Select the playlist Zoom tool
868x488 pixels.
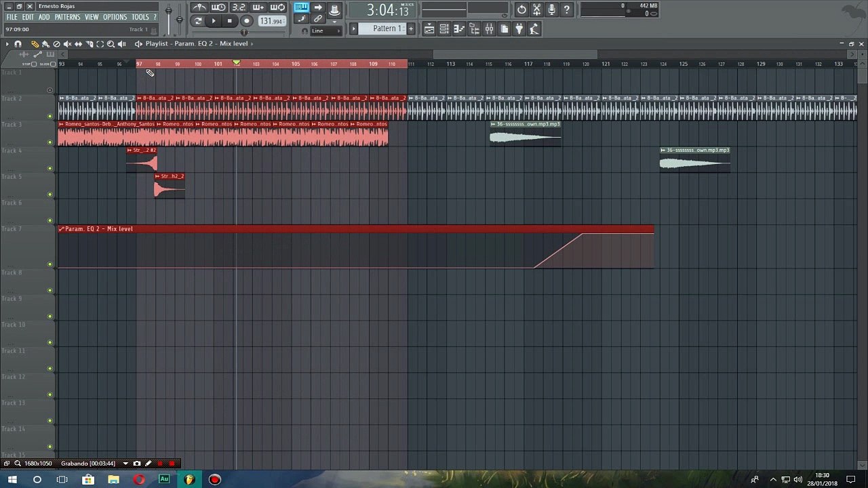coord(111,43)
